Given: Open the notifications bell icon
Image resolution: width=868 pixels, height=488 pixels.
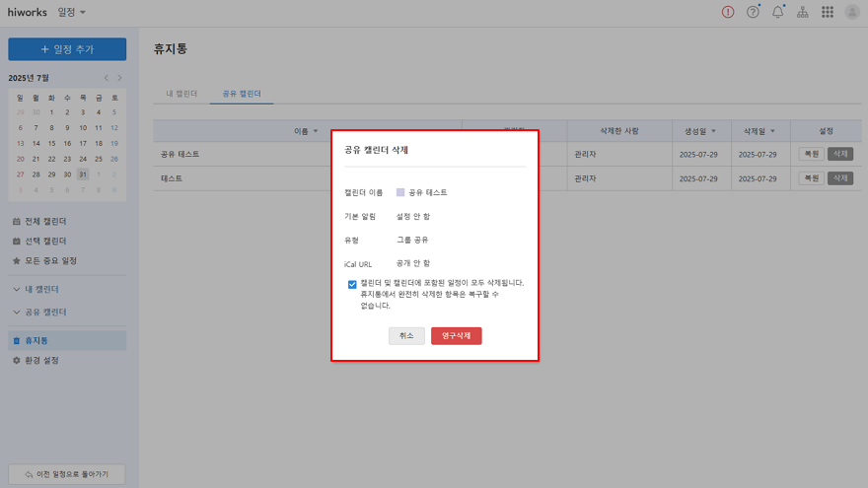Looking at the screenshot, I should pos(777,12).
